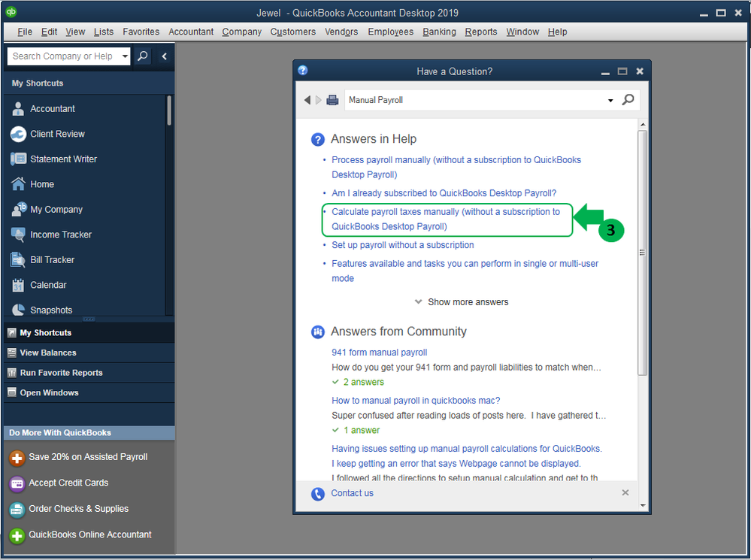Open the Client Review shortcut icon
The image size is (751, 560).
pyautogui.click(x=18, y=134)
